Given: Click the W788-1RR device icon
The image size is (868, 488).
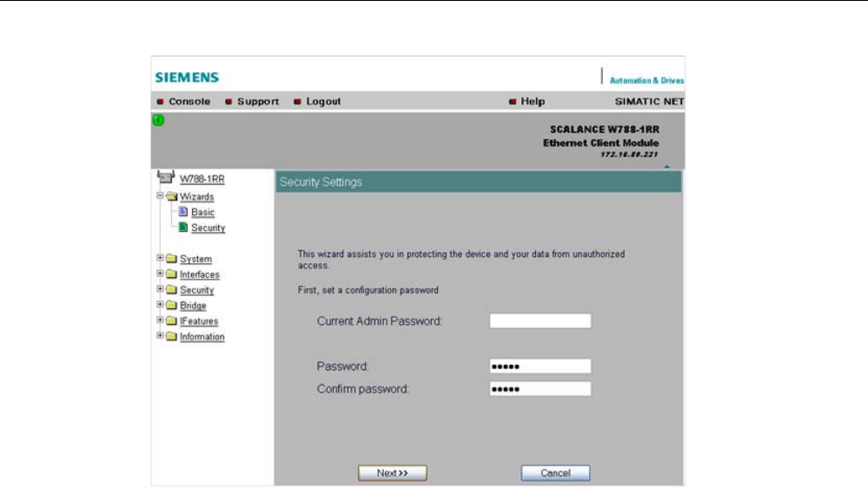Looking at the screenshot, I should click(x=165, y=177).
